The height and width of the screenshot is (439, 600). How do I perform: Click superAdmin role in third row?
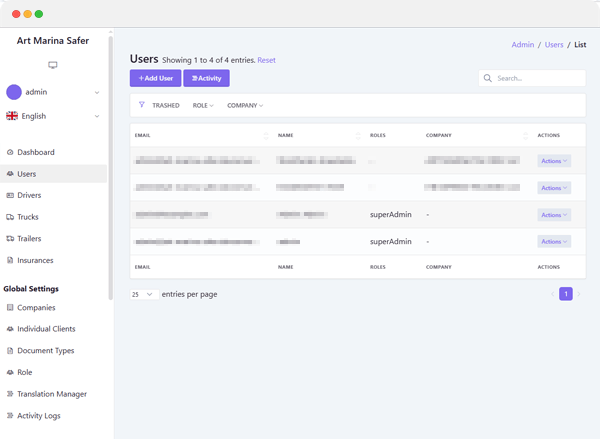coord(391,215)
